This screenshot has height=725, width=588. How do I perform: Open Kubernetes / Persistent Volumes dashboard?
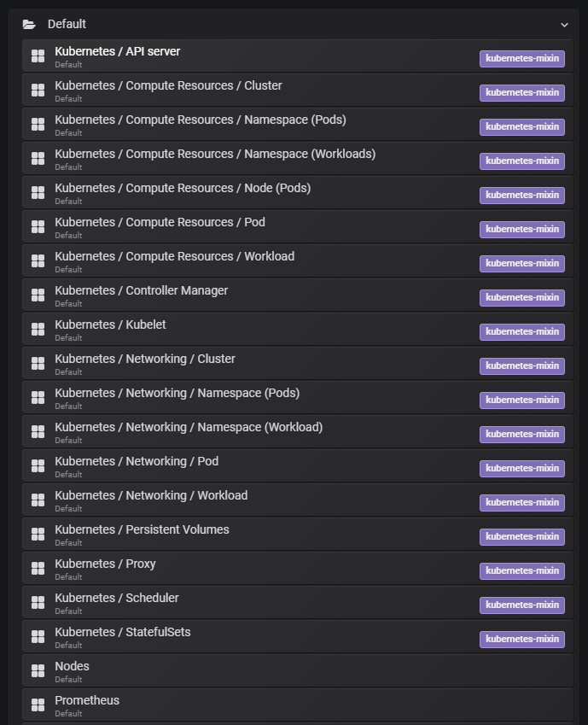142,530
